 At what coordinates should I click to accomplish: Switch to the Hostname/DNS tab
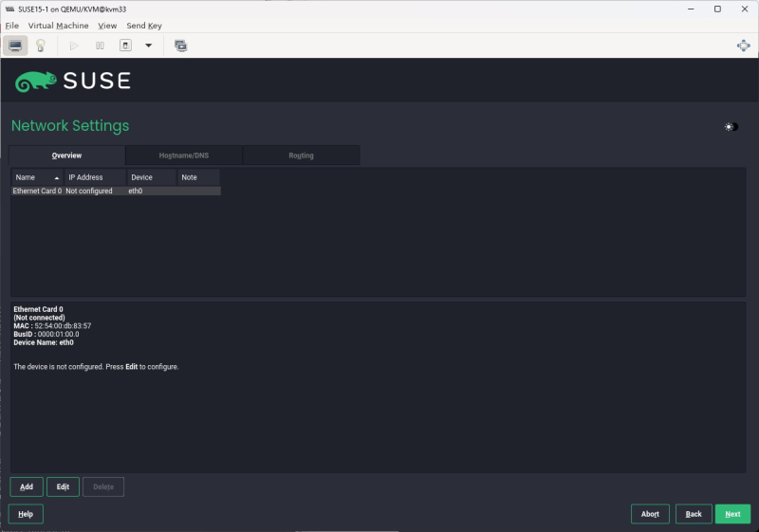(x=184, y=156)
